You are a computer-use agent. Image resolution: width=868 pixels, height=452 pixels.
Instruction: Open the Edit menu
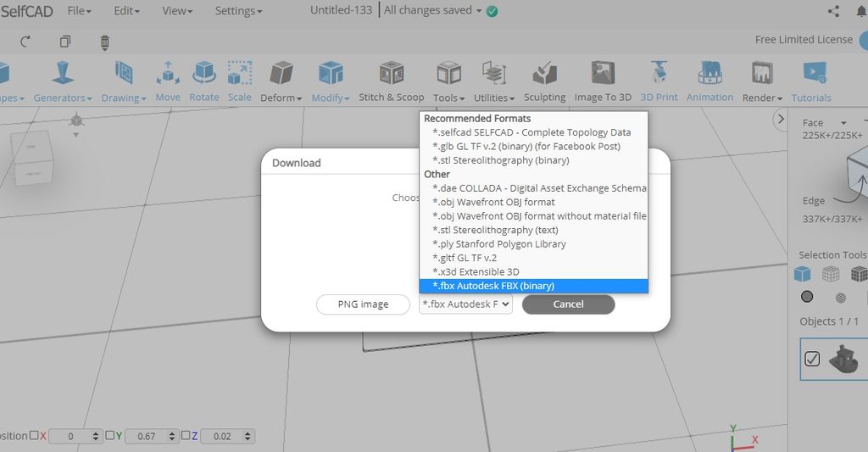pos(127,10)
